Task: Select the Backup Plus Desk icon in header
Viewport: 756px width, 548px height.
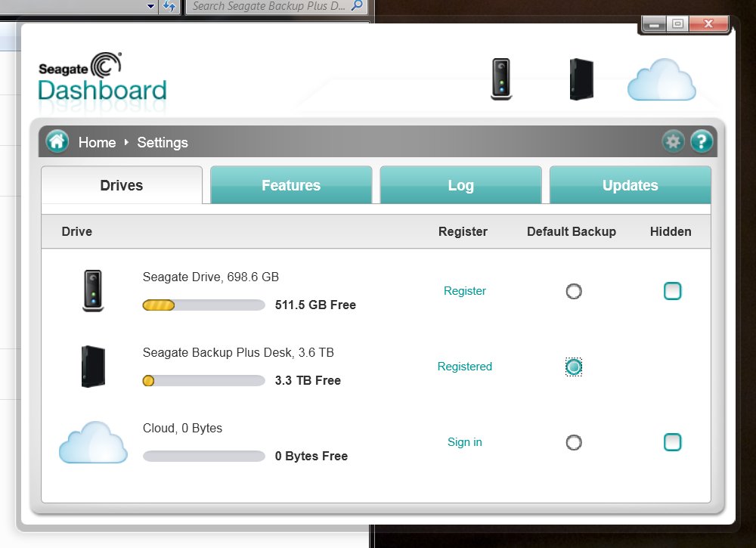Action: [x=581, y=79]
